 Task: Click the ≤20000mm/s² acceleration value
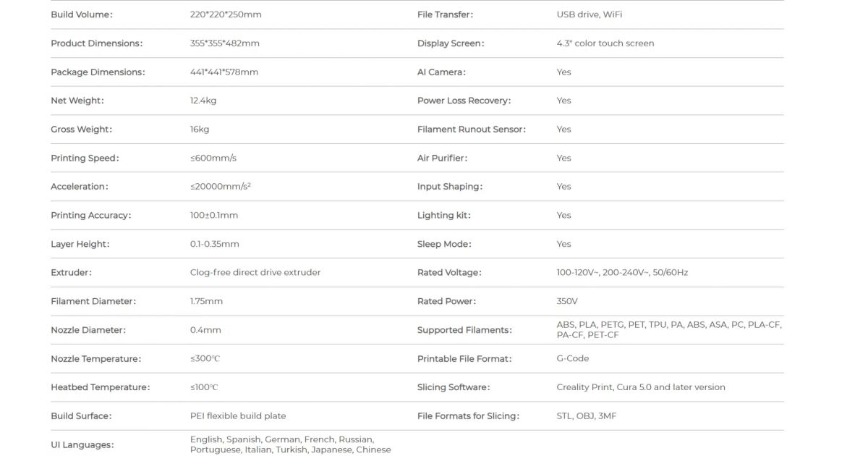(221, 187)
